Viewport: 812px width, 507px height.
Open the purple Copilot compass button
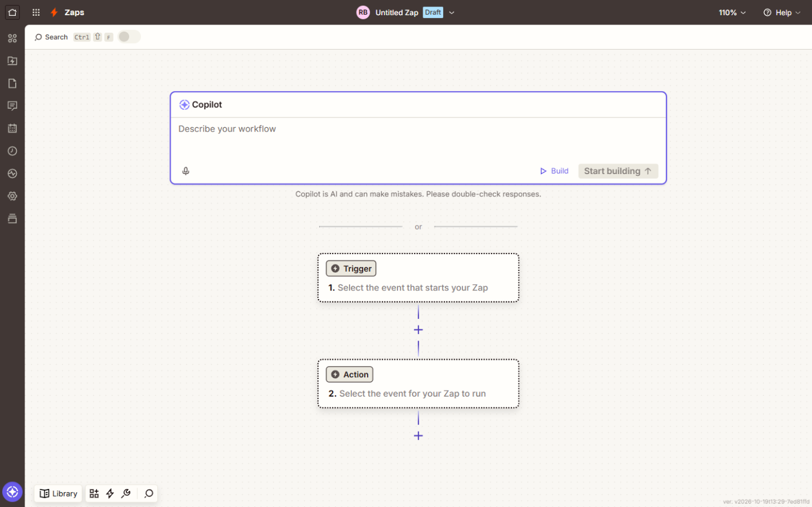[12, 492]
